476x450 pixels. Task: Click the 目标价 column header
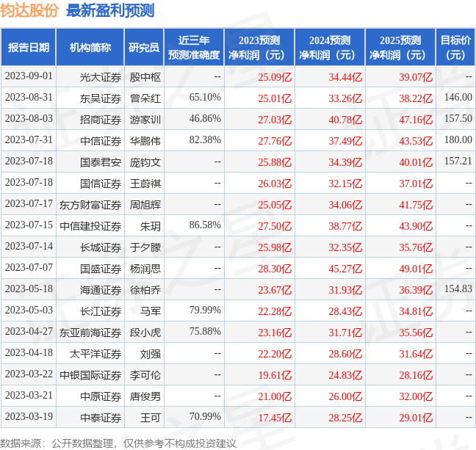(x=455, y=47)
